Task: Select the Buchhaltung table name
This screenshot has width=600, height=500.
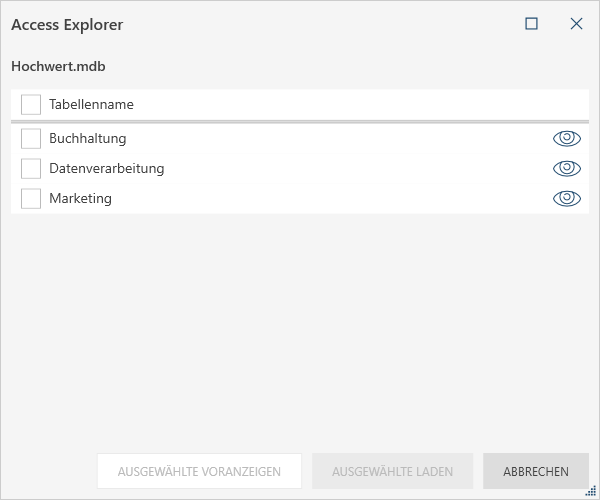Action: click(x=88, y=139)
